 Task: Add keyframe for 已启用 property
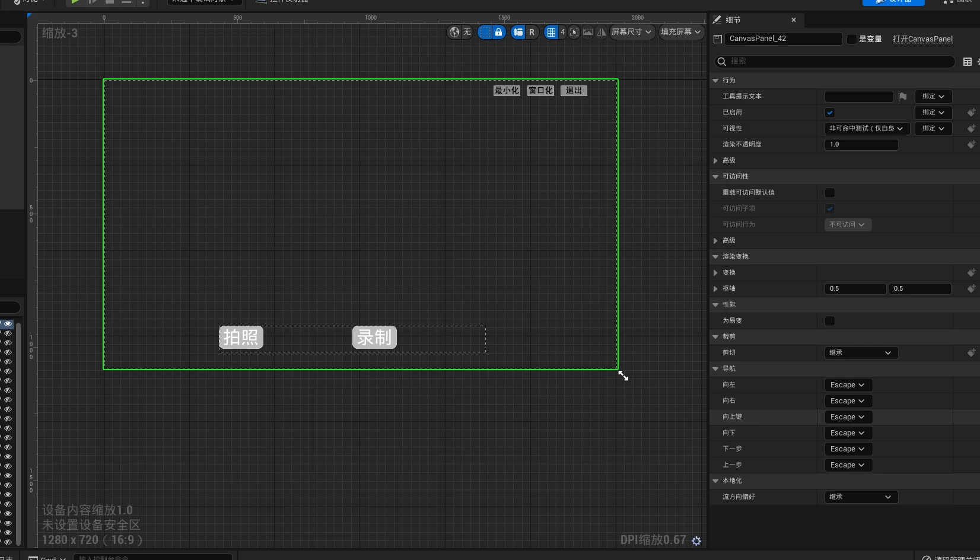pos(971,112)
